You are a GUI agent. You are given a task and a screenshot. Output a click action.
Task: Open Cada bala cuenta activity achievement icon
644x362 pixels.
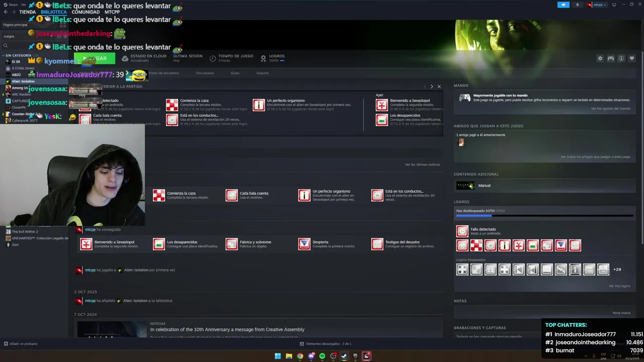tap(231, 195)
